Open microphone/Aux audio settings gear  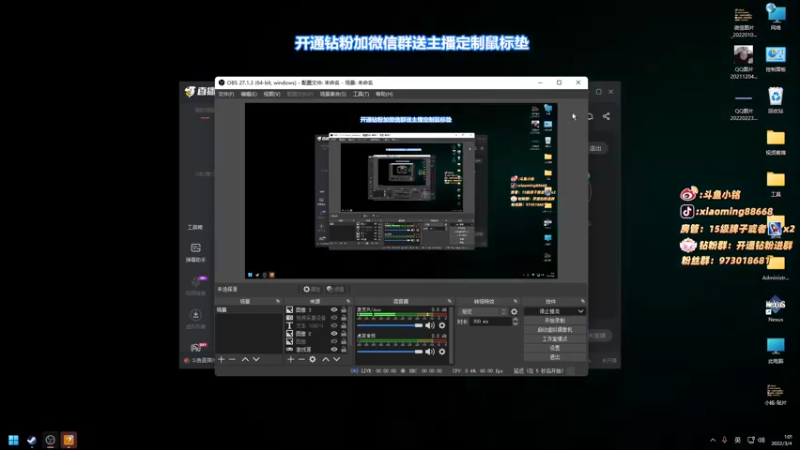click(442, 325)
